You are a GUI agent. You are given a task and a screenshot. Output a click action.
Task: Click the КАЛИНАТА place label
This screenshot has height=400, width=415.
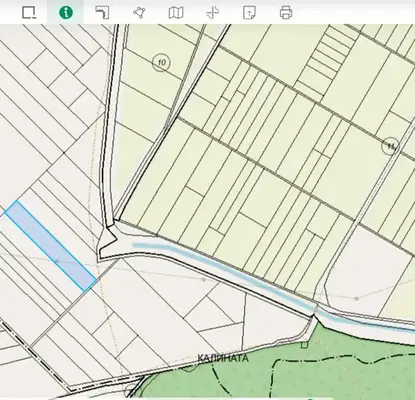(x=223, y=358)
